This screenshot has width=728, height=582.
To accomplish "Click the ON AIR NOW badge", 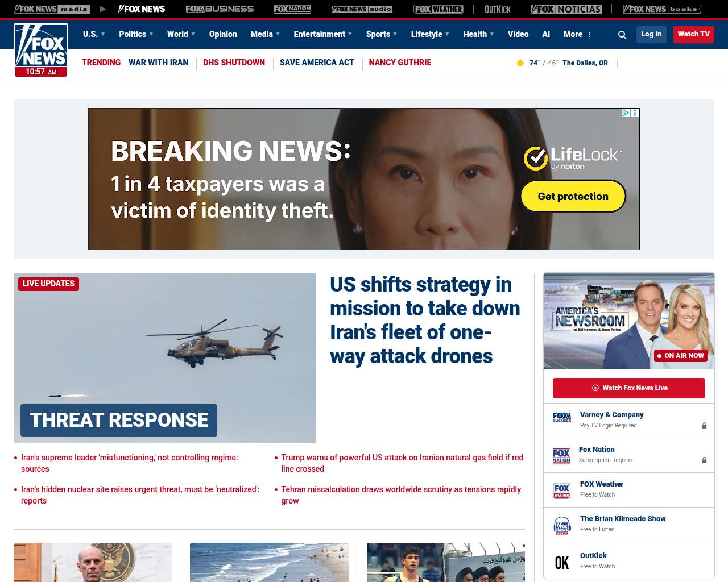I will pyautogui.click(x=681, y=356).
